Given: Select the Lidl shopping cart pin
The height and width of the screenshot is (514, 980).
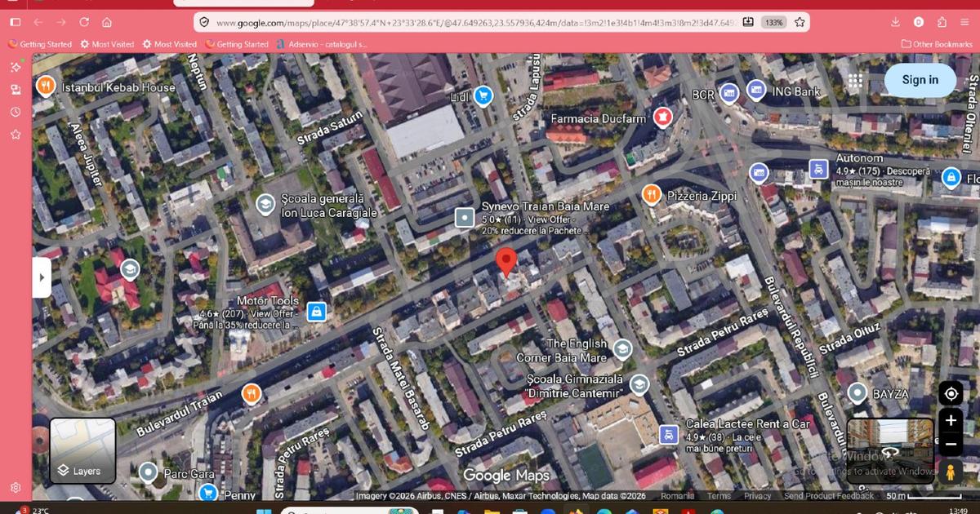Looking at the screenshot, I should 483,96.
